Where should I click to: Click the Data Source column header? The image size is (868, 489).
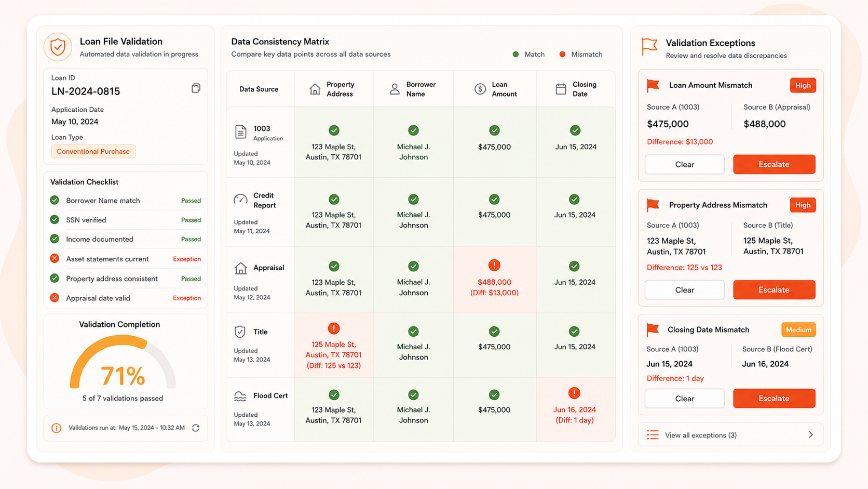(x=259, y=89)
